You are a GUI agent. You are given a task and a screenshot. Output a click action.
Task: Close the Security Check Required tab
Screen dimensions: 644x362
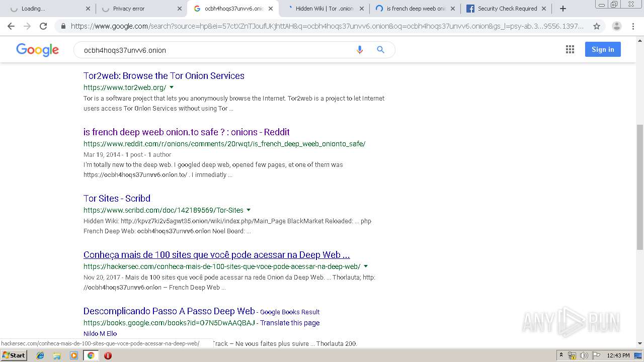(544, 9)
